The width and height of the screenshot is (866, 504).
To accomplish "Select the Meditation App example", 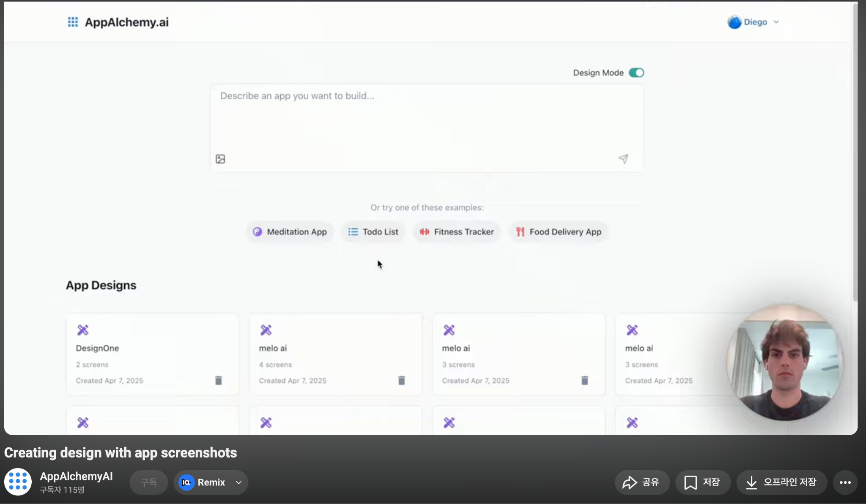I will 290,232.
